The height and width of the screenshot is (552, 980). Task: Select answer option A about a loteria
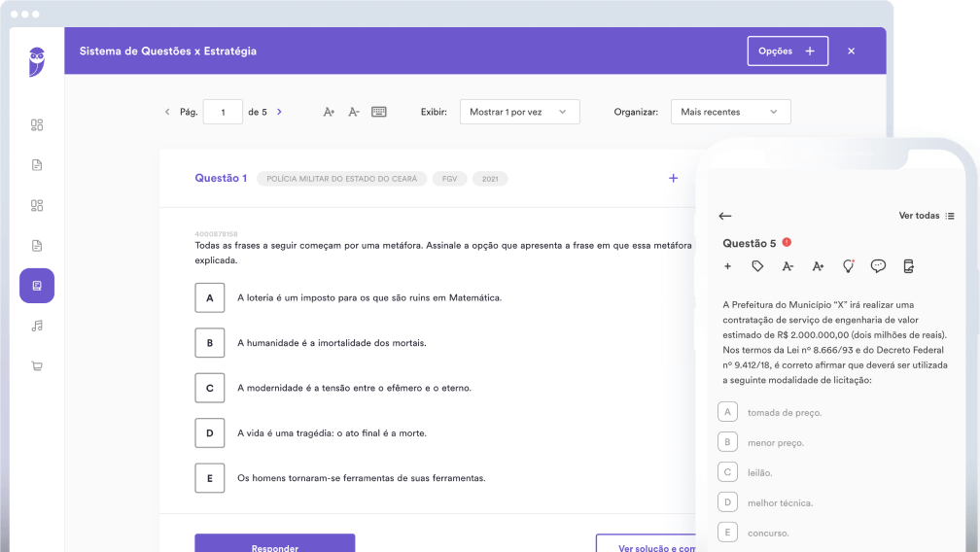(x=209, y=297)
